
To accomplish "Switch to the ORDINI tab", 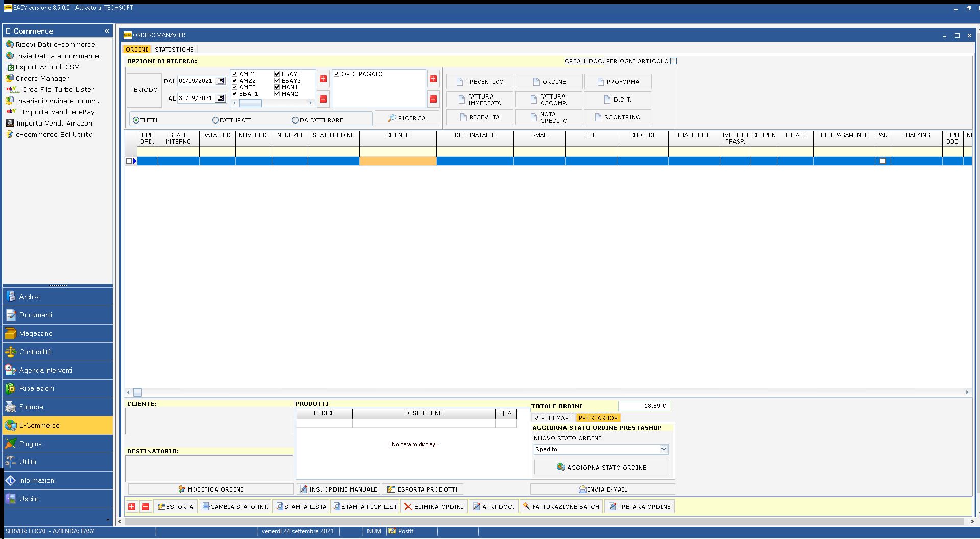I will [137, 50].
